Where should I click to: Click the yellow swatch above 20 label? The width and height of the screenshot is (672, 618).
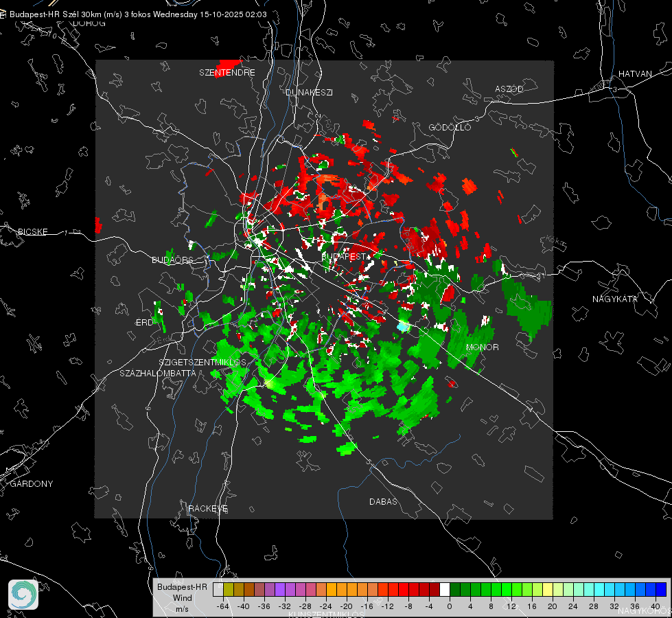pos(548,590)
